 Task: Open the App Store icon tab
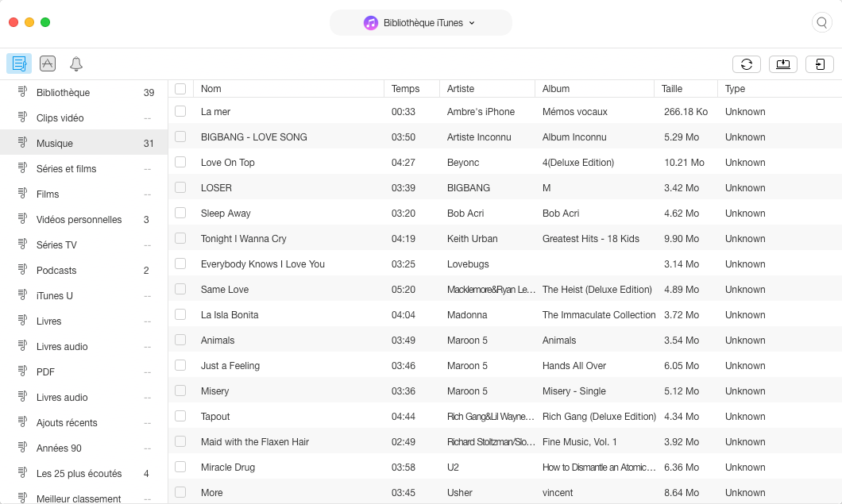click(x=48, y=63)
